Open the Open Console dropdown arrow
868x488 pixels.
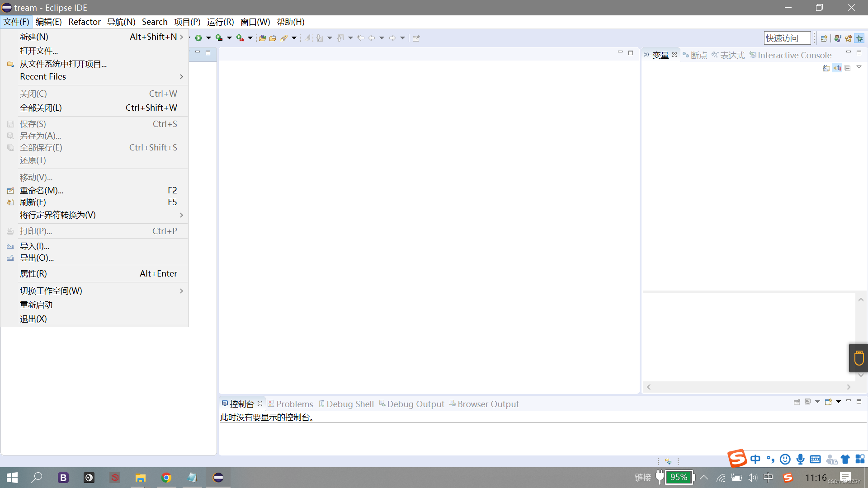click(838, 402)
